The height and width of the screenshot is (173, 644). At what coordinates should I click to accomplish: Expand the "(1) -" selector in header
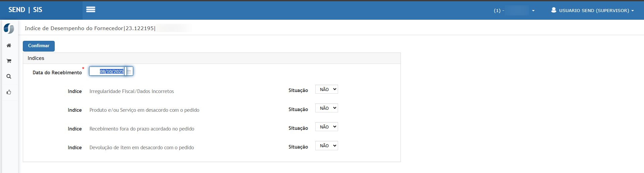[x=514, y=10]
